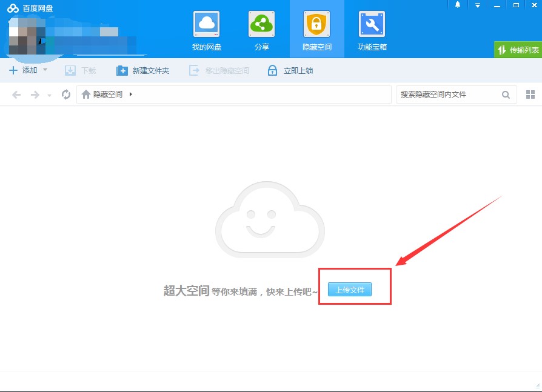Create folder with 新建文件夹
542x392 pixels.
tap(142, 70)
